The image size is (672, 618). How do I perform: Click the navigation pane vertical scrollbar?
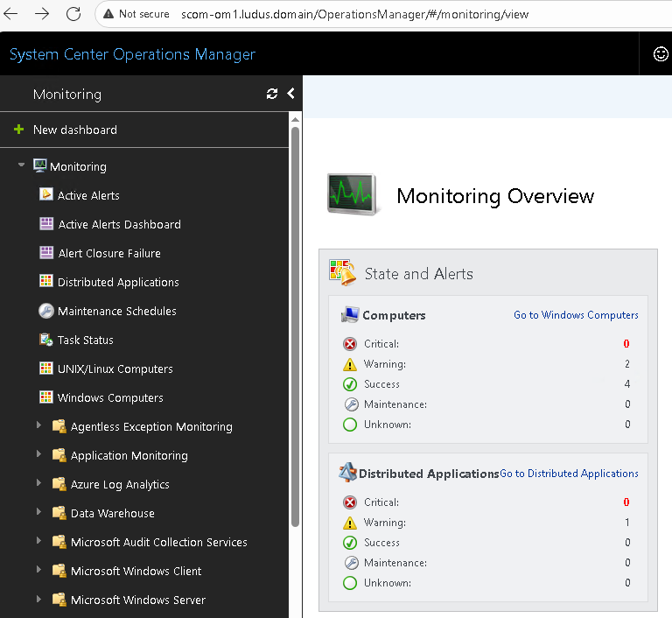[x=296, y=324]
